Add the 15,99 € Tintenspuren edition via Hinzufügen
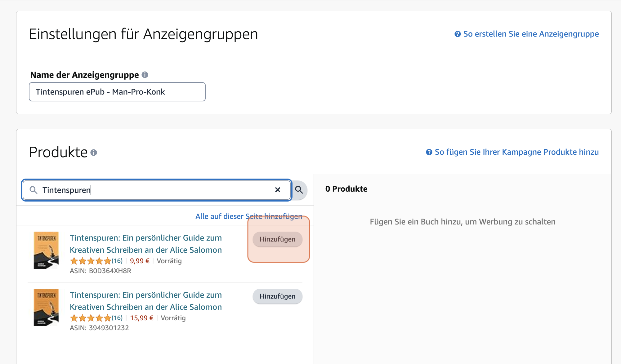 click(277, 296)
